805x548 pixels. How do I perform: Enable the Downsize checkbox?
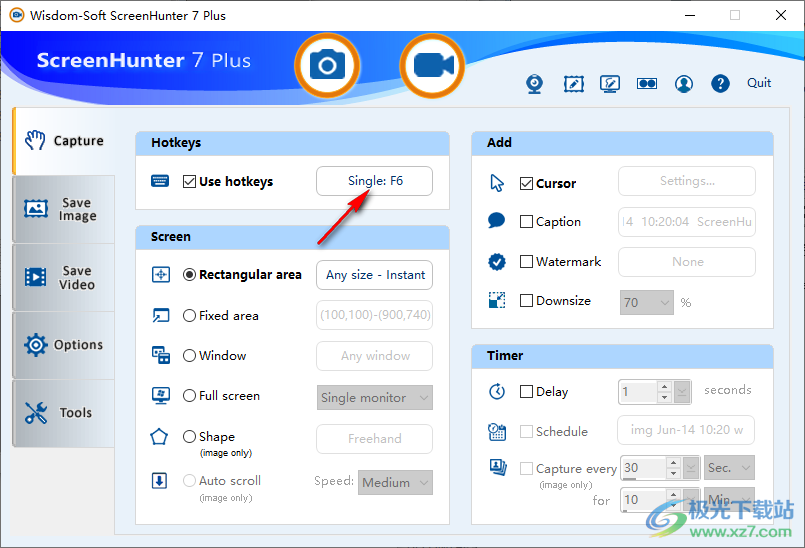pos(526,300)
